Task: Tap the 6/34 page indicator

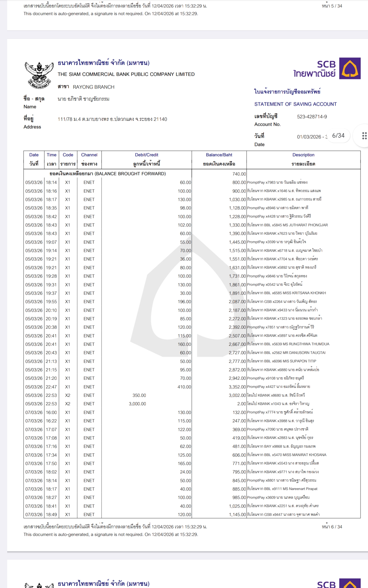Action: 338,136
